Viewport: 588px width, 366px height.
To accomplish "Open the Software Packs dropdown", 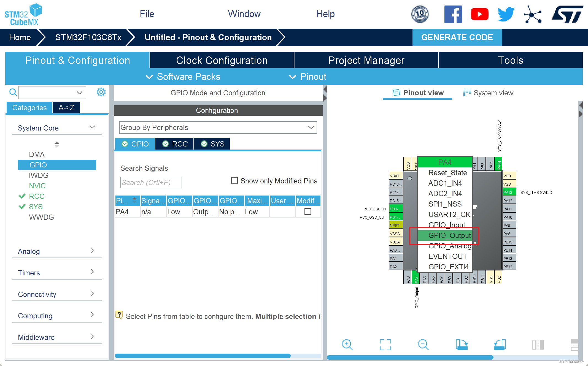I will 183,77.
